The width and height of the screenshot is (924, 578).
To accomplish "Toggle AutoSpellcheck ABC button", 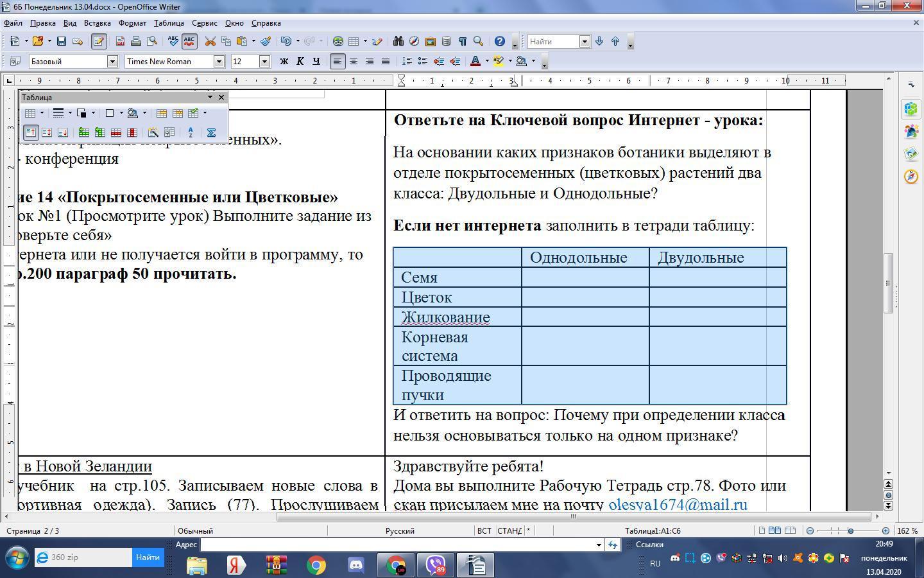I will click(x=189, y=41).
